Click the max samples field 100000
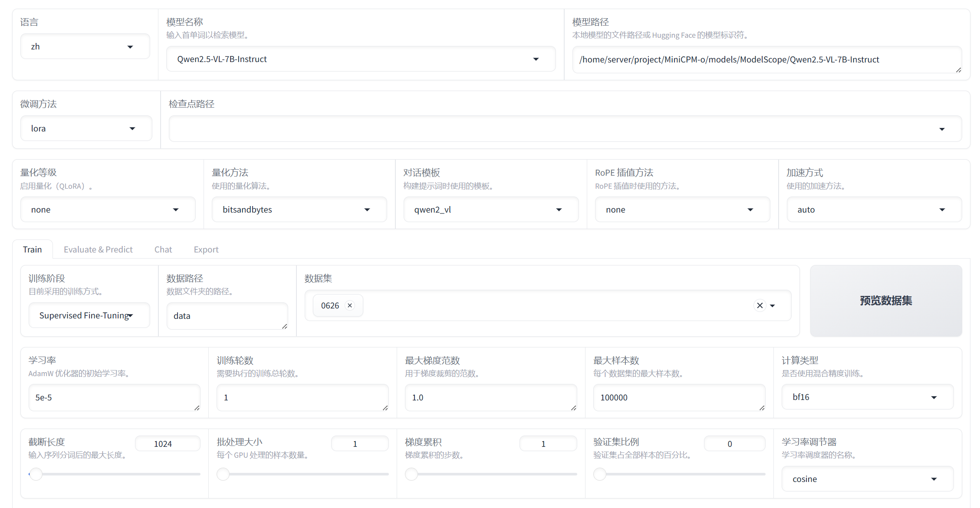The image size is (980, 508). pos(679,397)
